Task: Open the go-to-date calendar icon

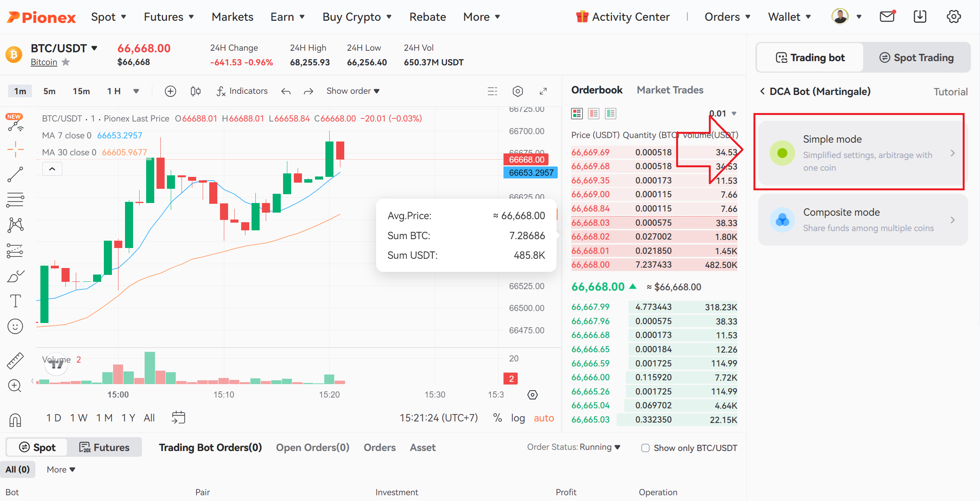Action: click(178, 418)
